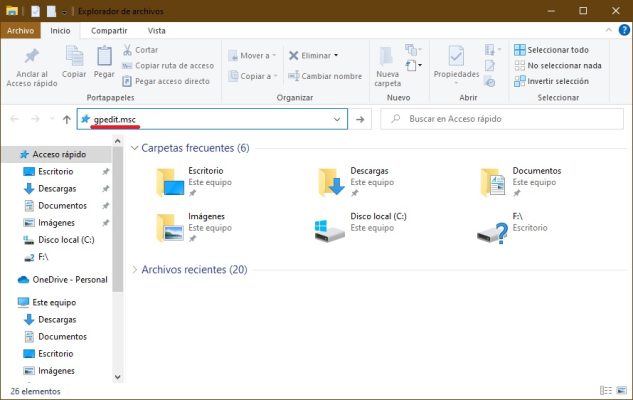
Task: Select the Imágenes folder in Carpetas frecuentes
Action: 195,228
